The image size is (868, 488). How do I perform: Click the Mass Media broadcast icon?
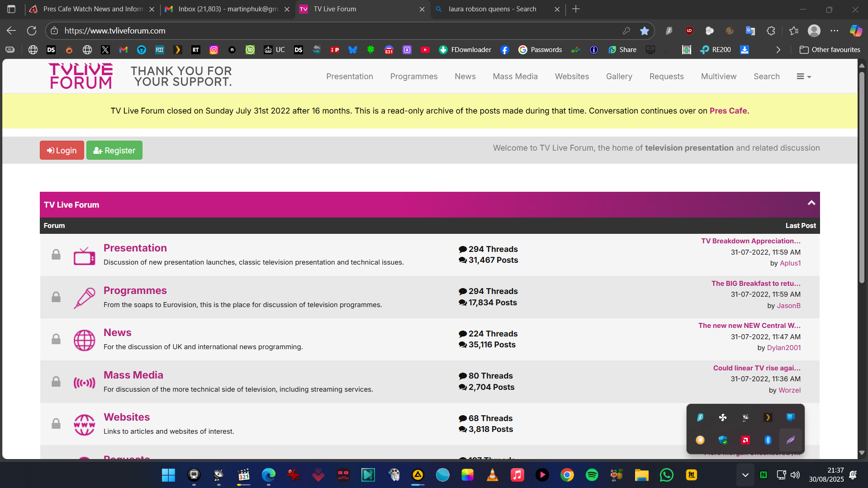[84, 383]
